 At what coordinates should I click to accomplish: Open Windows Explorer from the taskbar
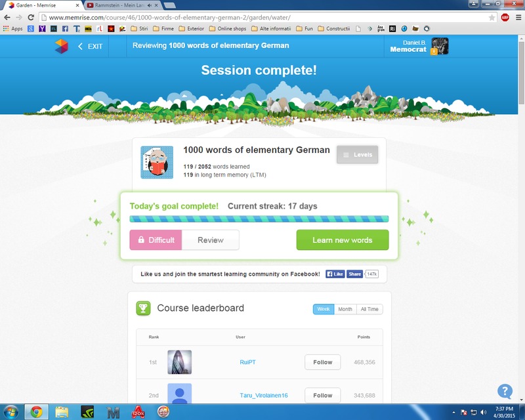click(62, 412)
